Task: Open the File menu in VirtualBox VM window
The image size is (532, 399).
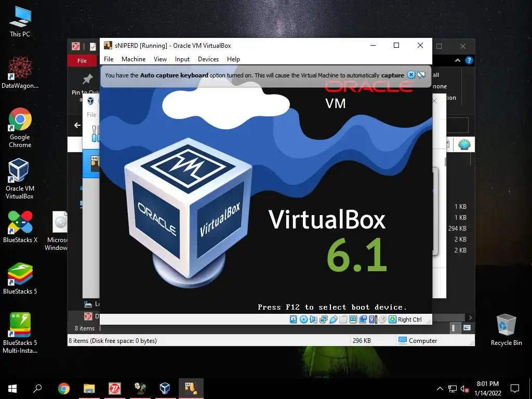Action: [x=109, y=59]
